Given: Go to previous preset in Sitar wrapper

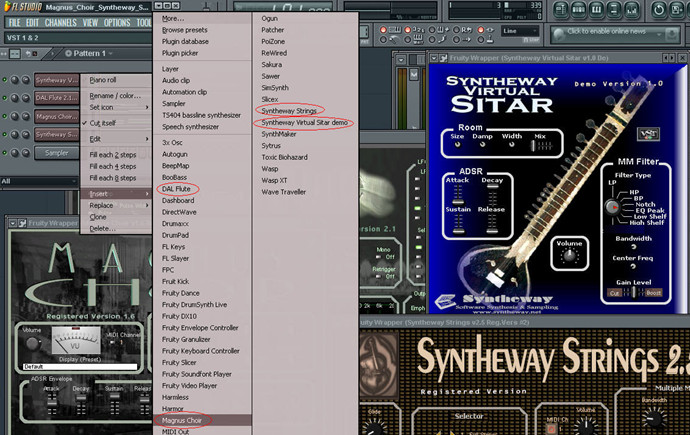Looking at the screenshot, I should tap(665, 58).
